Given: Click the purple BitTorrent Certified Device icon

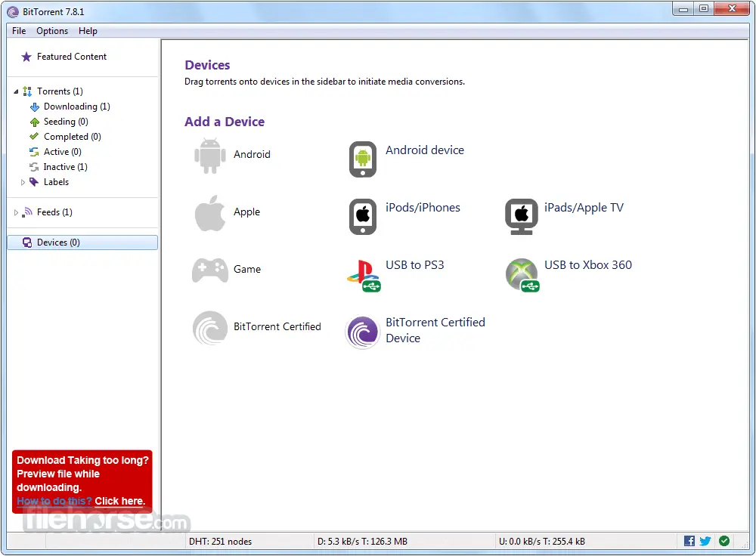Looking at the screenshot, I should (362, 332).
